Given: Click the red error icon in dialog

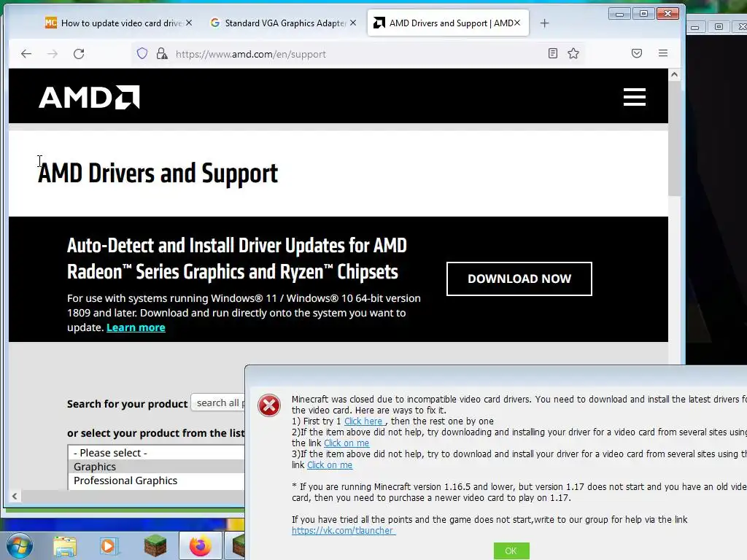Looking at the screenshot, I should 269,405.
